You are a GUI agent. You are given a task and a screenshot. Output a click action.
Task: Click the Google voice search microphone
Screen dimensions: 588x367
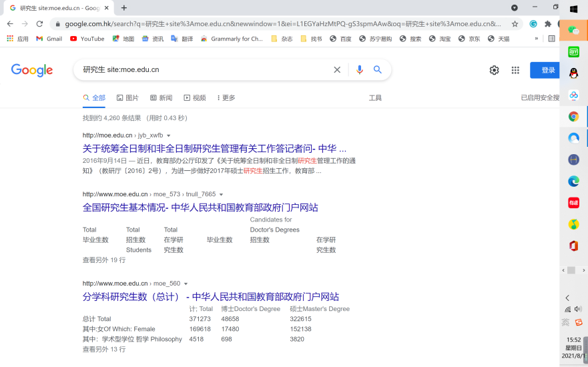pos(359,69)
